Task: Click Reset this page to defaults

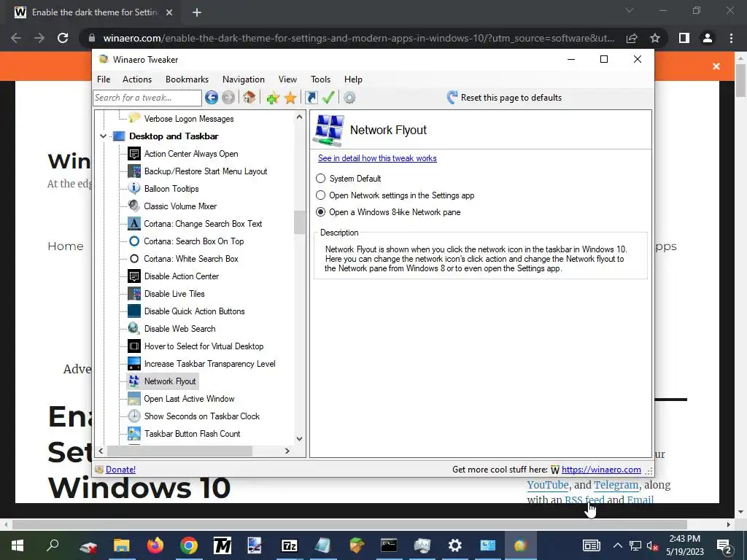Action: (504, 98)
